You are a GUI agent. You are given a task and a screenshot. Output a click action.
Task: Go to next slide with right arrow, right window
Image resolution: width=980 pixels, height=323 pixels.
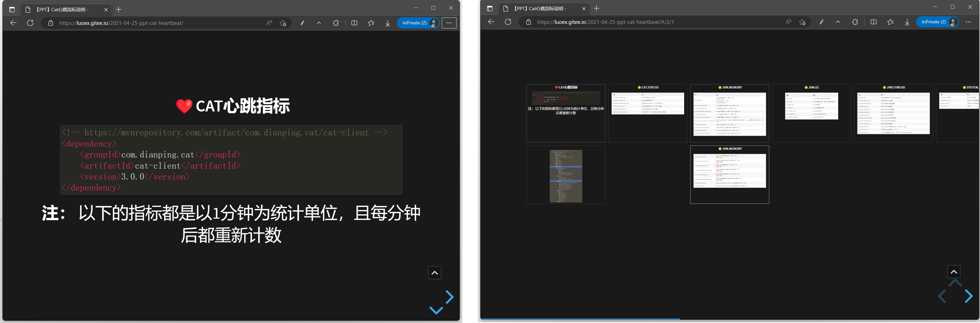click(969, 296)
